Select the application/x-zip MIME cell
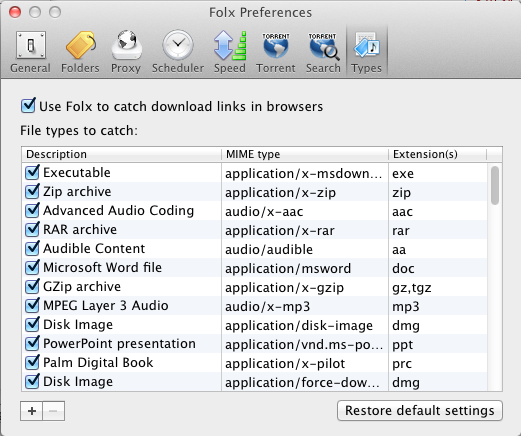 click(x=305, y=192)
